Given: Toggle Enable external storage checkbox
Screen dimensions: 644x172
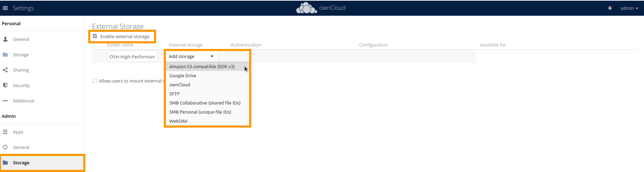Looking at the screenshot, I should 95,36.
